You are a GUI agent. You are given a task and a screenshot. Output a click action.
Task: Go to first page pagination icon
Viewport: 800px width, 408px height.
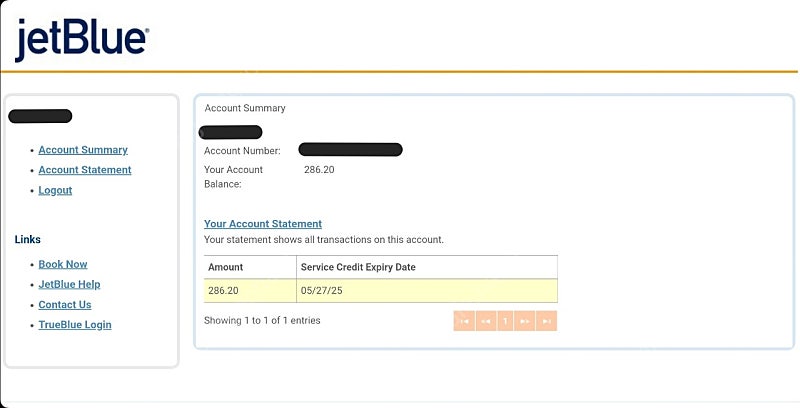[x=464, y=321]
